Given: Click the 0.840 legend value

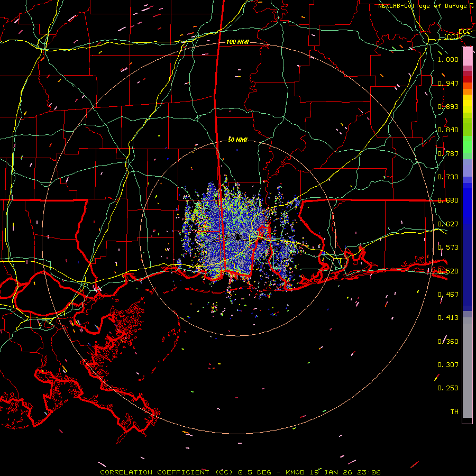Looking at the screenshot, I should (448, 130).
